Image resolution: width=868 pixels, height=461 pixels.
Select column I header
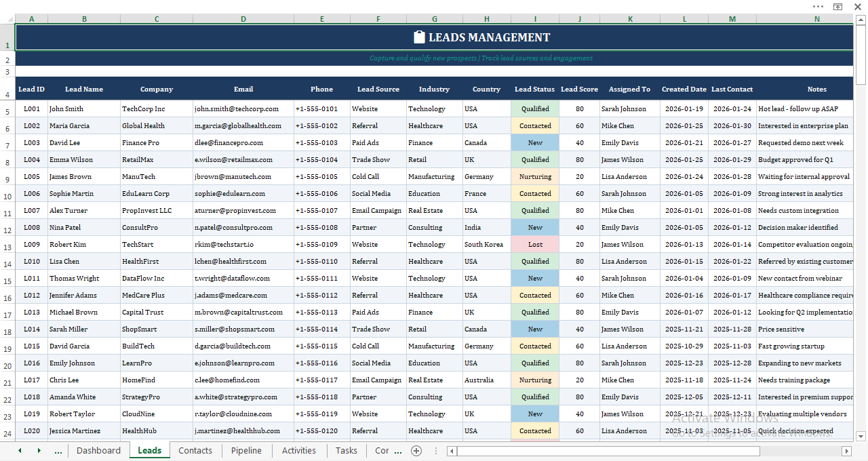coord(535,19)
